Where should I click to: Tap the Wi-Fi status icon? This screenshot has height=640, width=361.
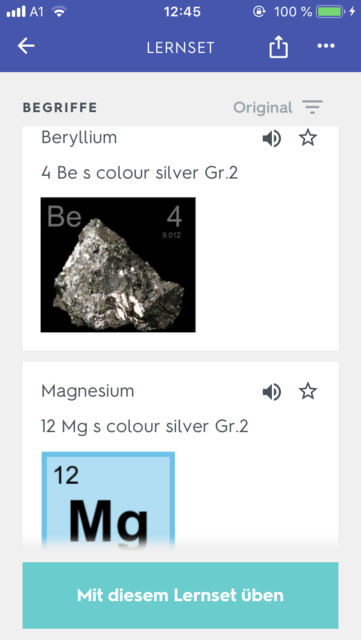60,12
